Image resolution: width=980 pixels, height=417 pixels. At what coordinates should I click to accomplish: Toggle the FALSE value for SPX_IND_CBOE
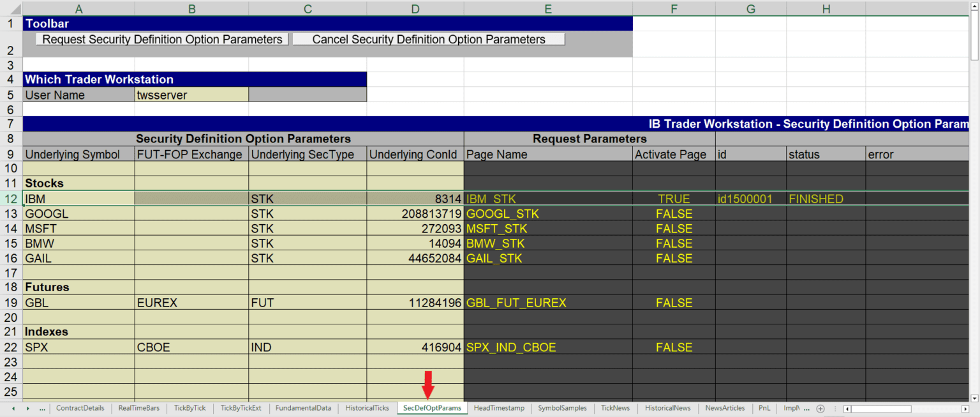674,347
